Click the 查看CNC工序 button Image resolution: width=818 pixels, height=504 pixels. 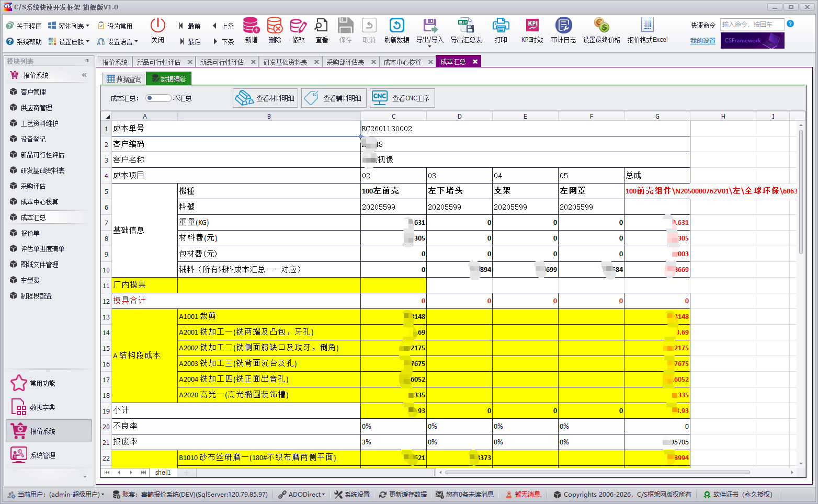point(402,98)
